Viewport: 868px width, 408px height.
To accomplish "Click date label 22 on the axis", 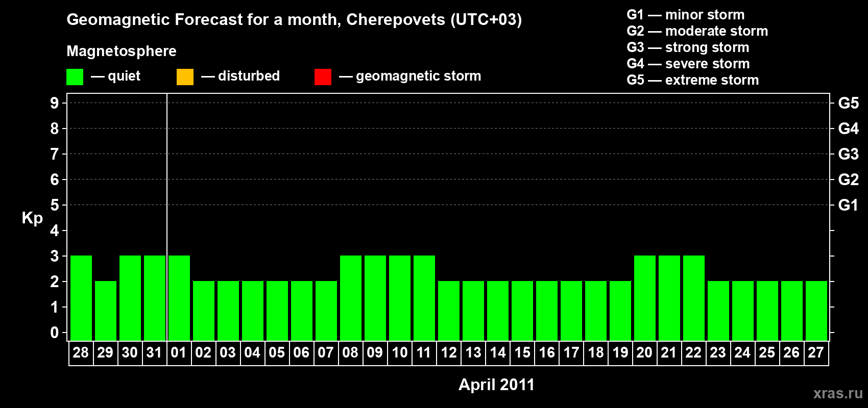I will pos(693,353).
